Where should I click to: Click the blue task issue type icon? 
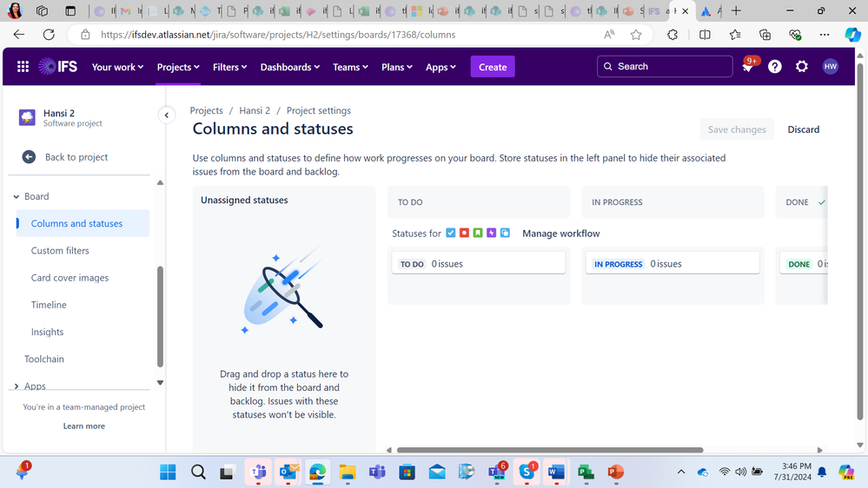pyautogui.click(x=451, y=233)
